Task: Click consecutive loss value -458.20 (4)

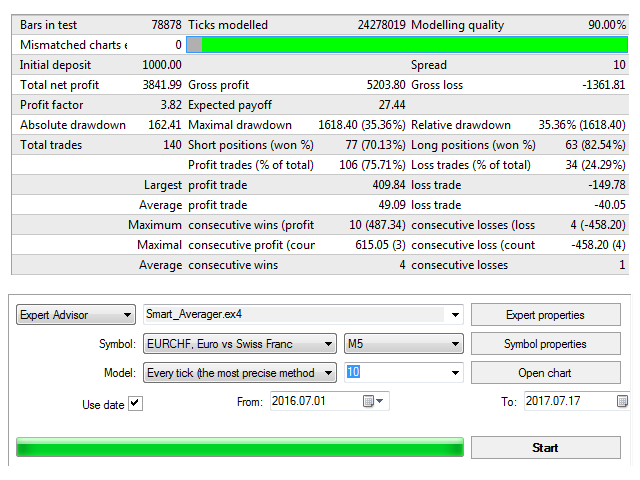Action: [598, 245]
